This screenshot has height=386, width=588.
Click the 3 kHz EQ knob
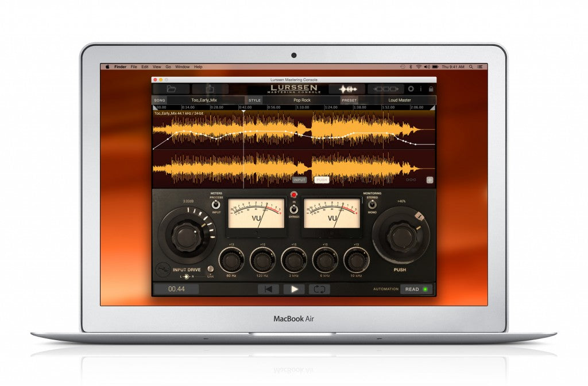pyautogui.click(x=293, y=260)
